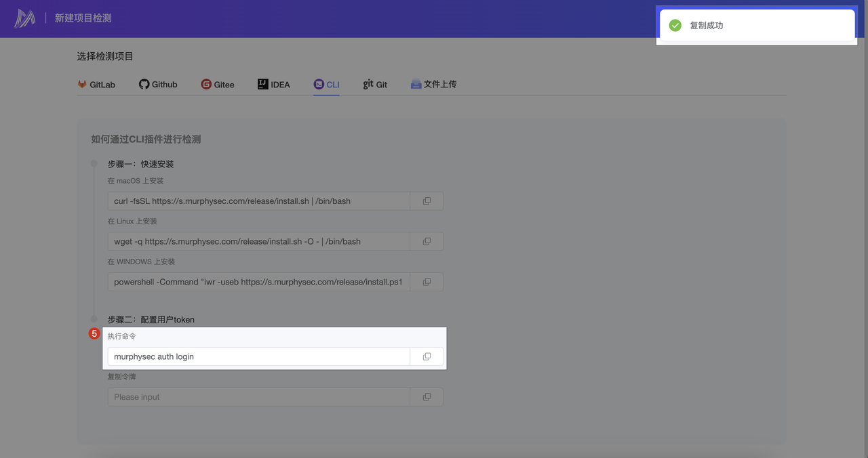Screen dimensions: 868x458
Task: Copy the Windows powershell install command
Action: click(x=427, y=282)
